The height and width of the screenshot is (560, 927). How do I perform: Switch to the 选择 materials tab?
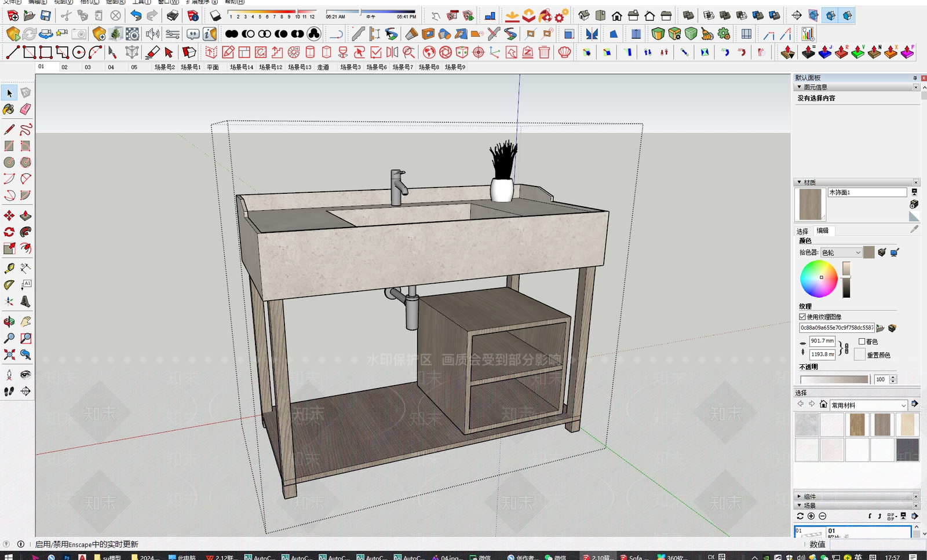click(x=802, y=231)
